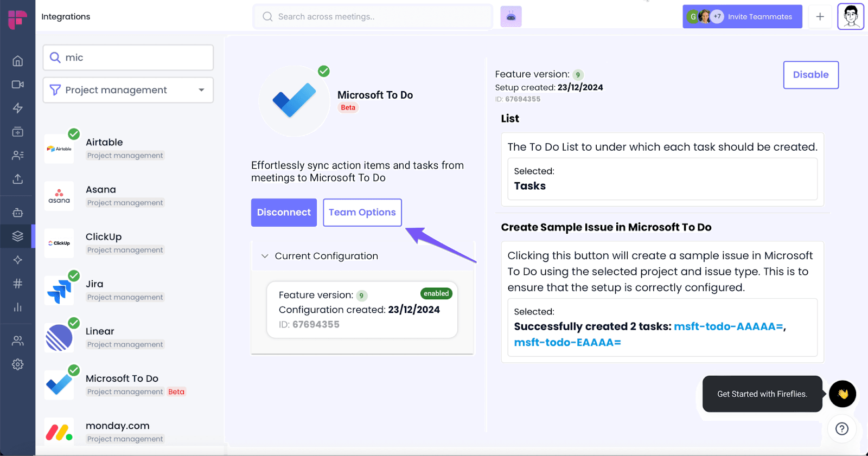The image size is (868, 456).
Task: Open the Project management filter dropdown
Action: 128,90
